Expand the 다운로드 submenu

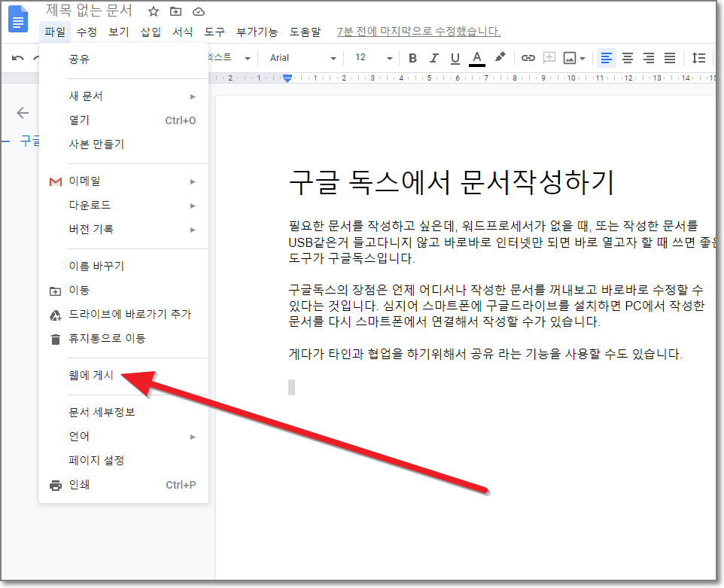pos(123,205)
